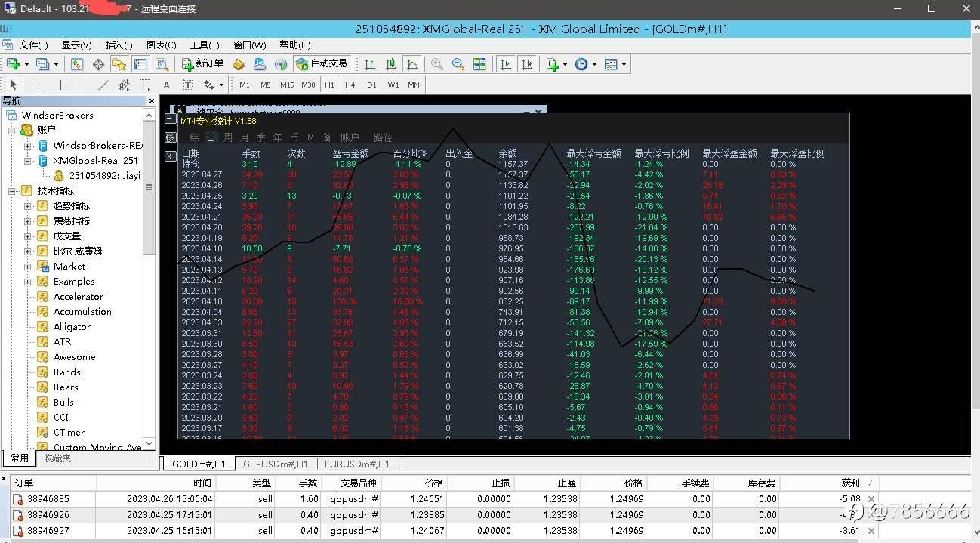Image resolution: width=980 pixels, height=543 pixels.
Task: Switch to bar chart display icon
Action: coord(370,64)
